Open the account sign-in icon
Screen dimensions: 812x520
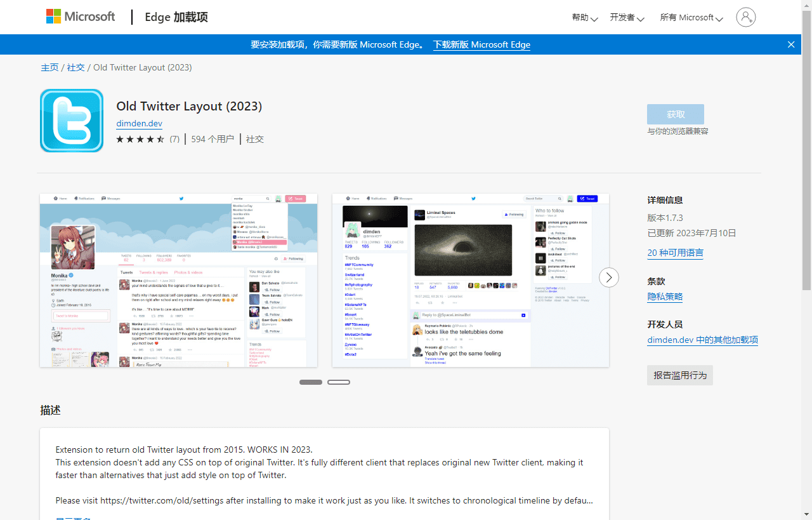(x=745, y=17)
